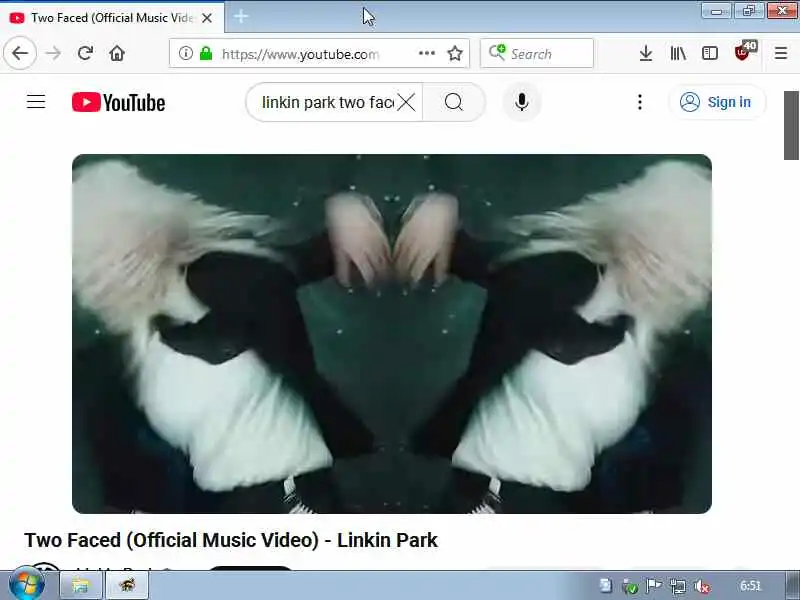Screen dimensions: 800x600
Task: Click the Firefox search box
Action: (537, 53)
